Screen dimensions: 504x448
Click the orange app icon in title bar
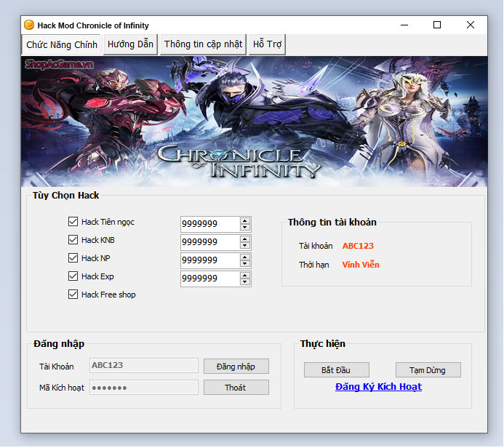coord(29,25)
